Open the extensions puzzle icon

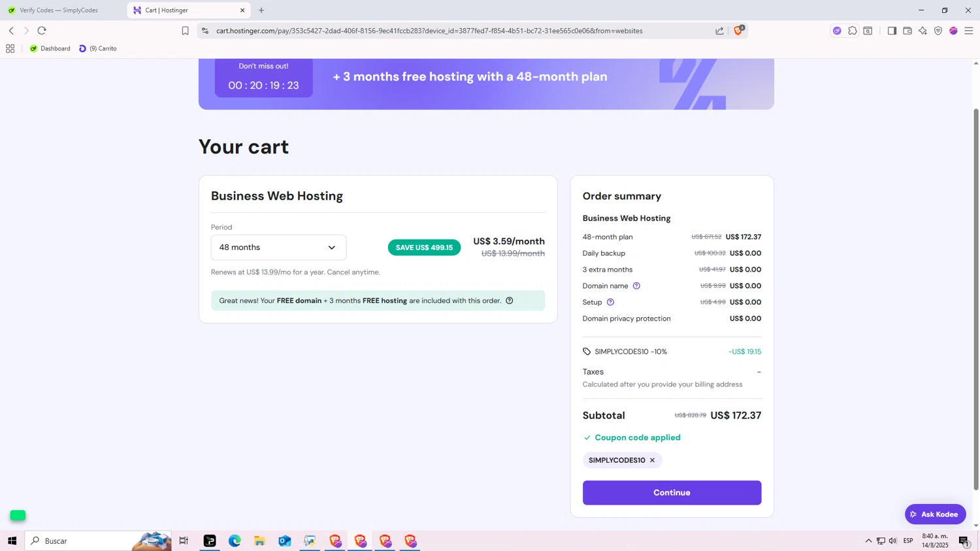pyautogui.click(x=853, y=31)
